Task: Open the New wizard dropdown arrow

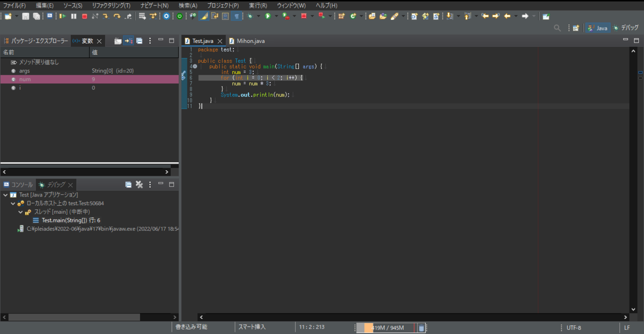Action: (x=17, y=16)
